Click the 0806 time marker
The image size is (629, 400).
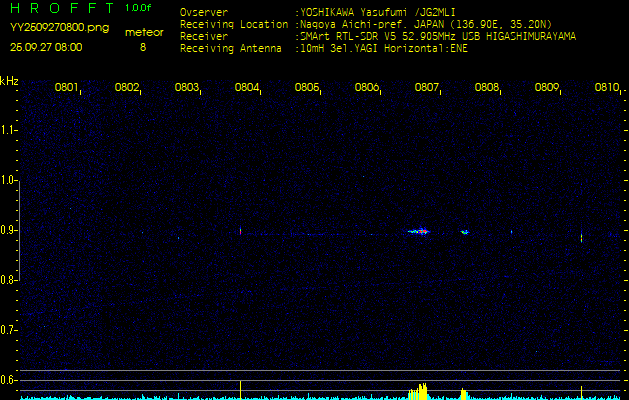tap(367, 87)
